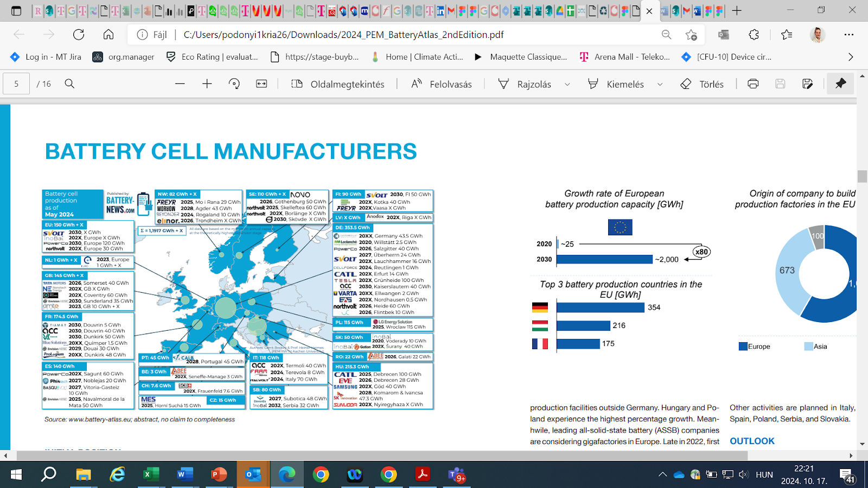The width and height of the screenshot is (868, 488).
Task: Expand Kiemelés highlight color dropdown
Action: point(660,84)
